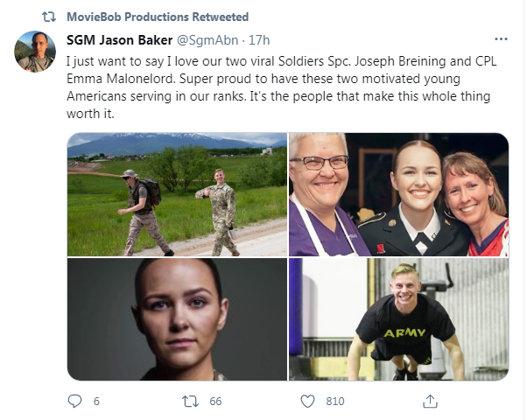Click the tweet text body
This screenshot has width=527, height=420.
click(x=281, y=87)
